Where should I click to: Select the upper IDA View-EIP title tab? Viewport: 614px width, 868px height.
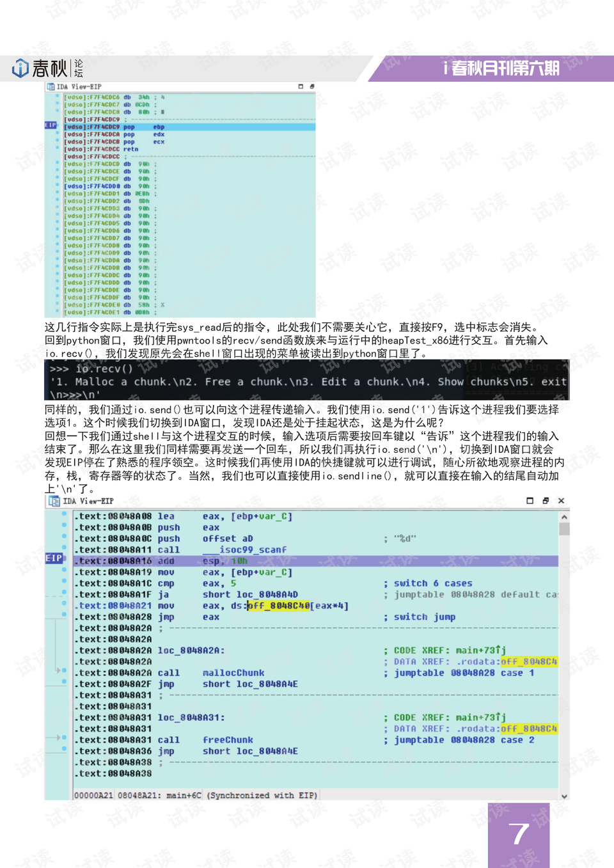click(79, 86)
